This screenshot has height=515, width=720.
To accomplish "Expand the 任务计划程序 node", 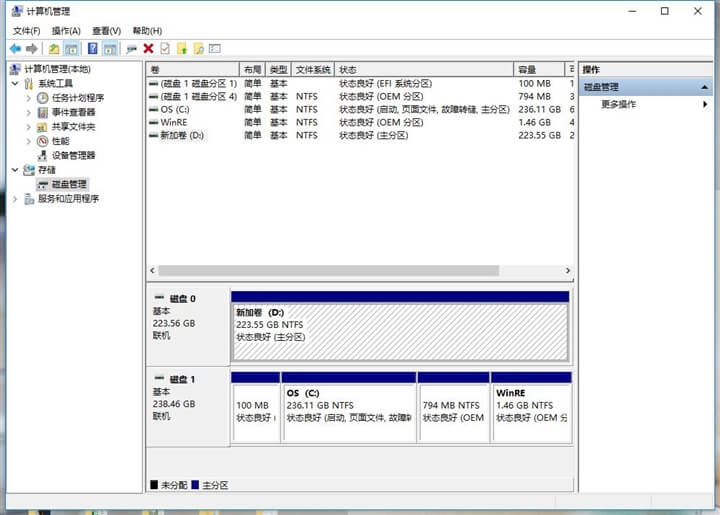I will point(28,98).
